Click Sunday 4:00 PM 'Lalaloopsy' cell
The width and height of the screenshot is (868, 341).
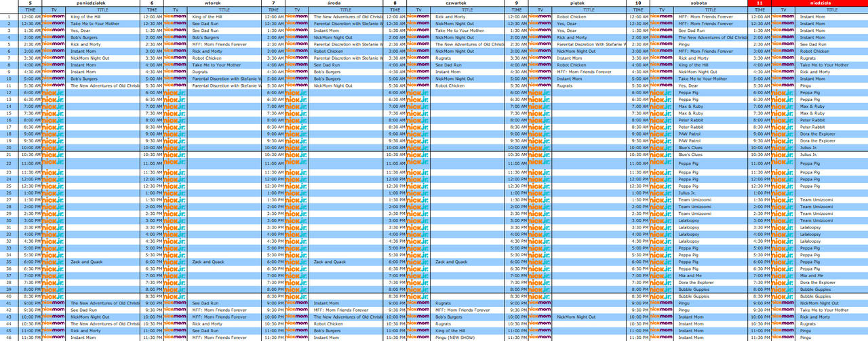[x=832, y=234]
